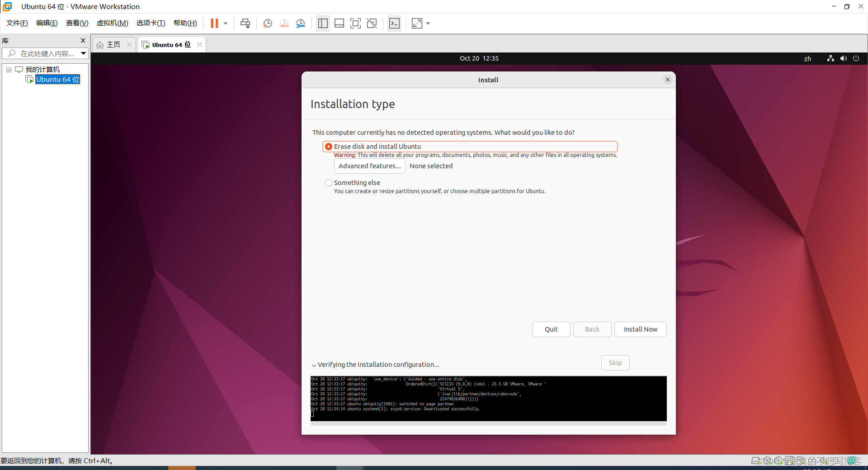Open the stretch display dropdown arrow
868x470 pixels.
point(428,23)
